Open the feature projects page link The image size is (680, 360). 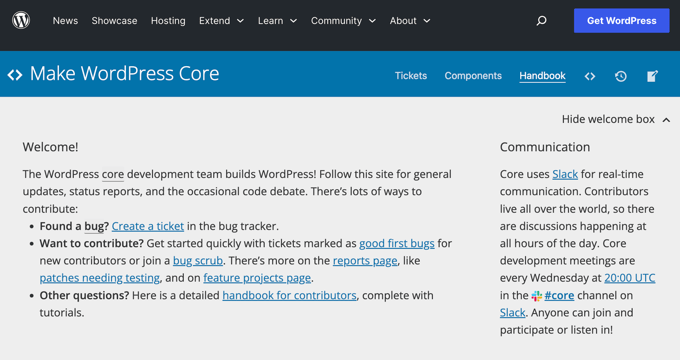point(257,278)
